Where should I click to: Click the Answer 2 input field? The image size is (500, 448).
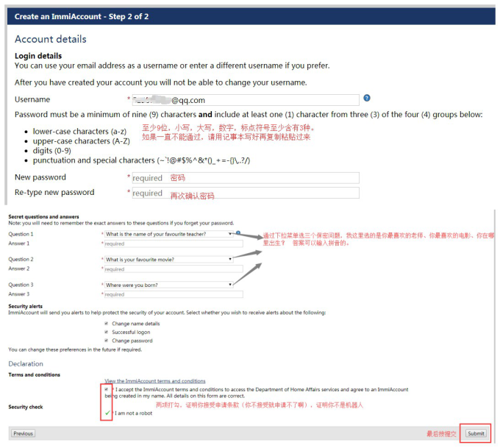pyautogui.click(x=172, y=269)
